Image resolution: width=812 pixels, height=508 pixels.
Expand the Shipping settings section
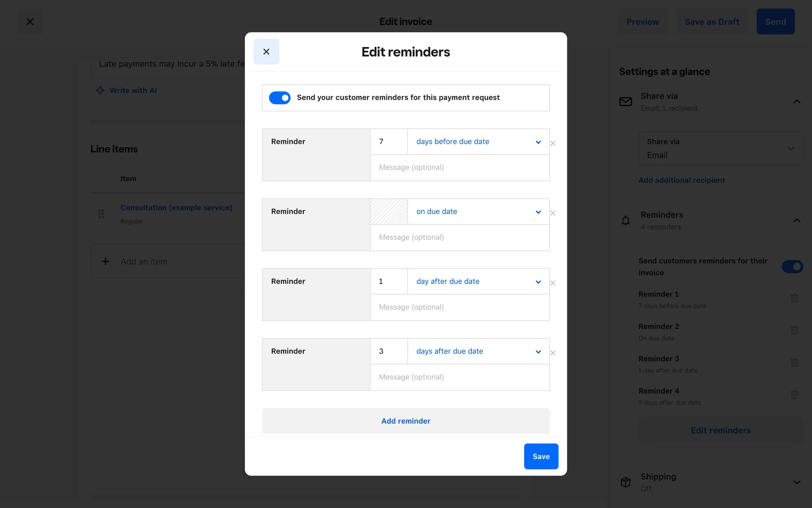[797, 482]
